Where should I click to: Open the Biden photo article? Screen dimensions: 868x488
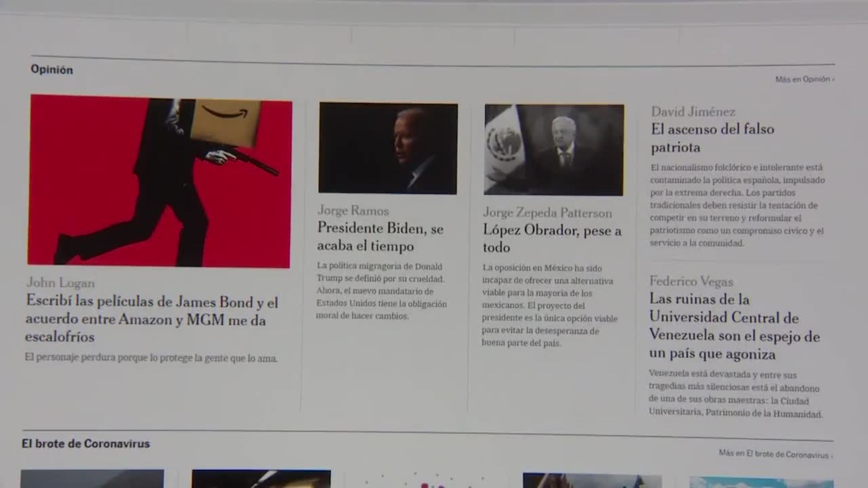tap(388, 149)
